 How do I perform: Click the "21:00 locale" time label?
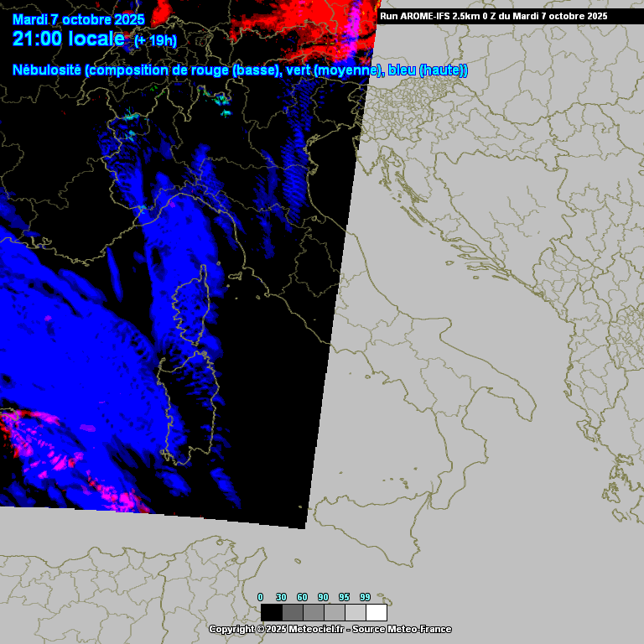click(x=69, y=39)
